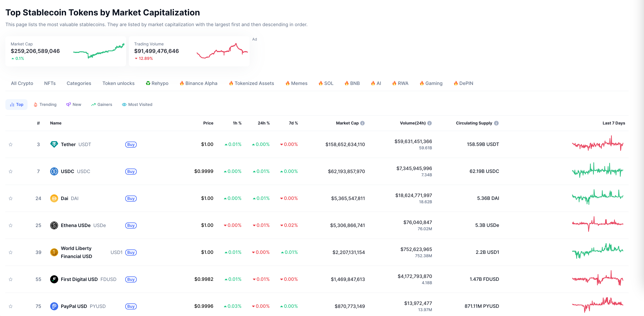Sort table by 24h % column
This screenshot has width=644, height=316.
[x=263, y=123]
